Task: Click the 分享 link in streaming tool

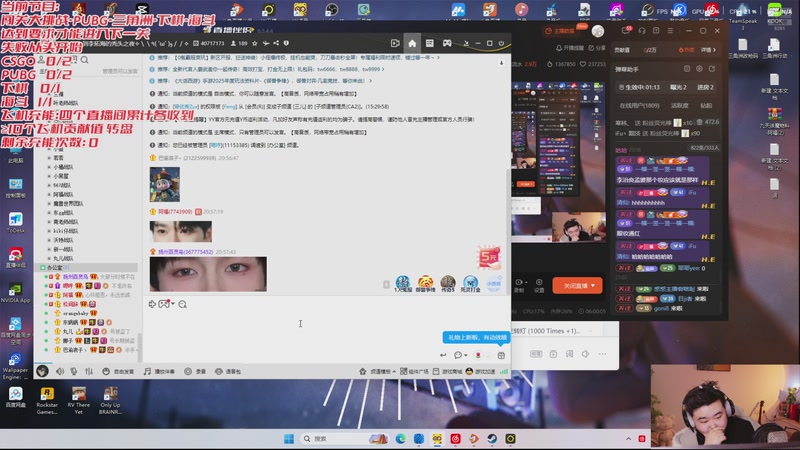Action: click(x=597, y=48)
